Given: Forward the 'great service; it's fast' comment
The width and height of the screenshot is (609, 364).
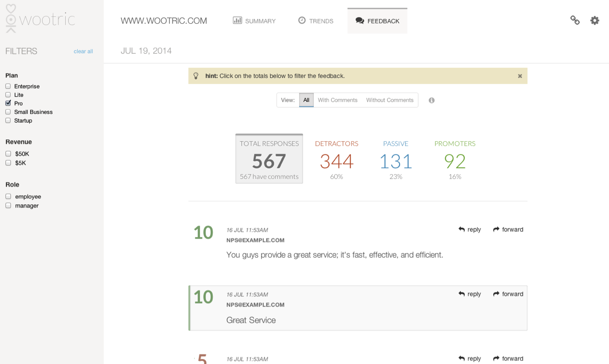Looking at the screenshot, I should pyautogui.click(x=508, y=230).
